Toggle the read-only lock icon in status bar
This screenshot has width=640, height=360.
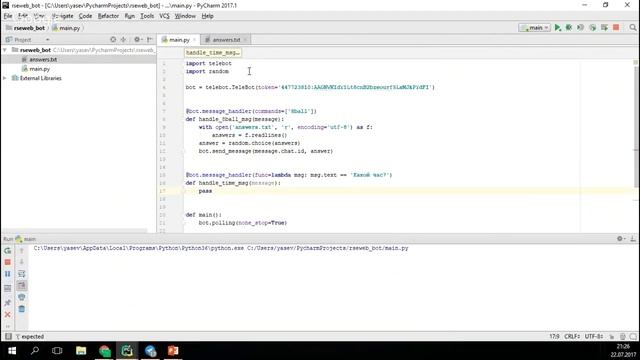coord(611,336)
